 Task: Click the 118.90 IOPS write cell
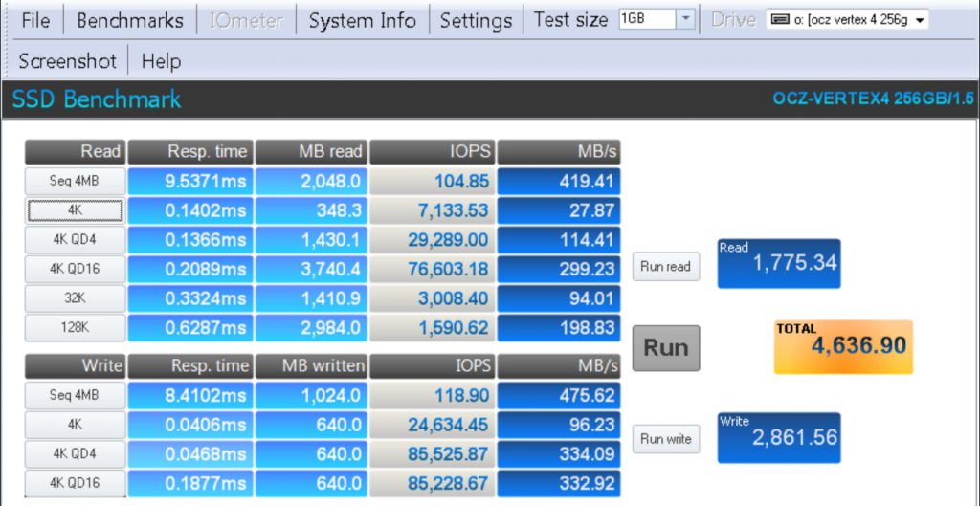point(432,395)
